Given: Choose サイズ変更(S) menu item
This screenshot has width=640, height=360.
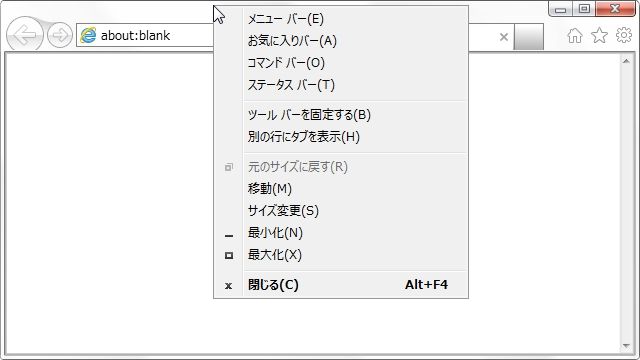Looking at the screenshot, I should tap(341, 211).
